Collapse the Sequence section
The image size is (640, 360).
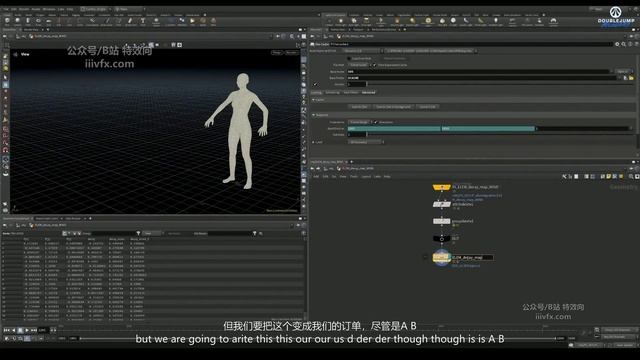tap(313, 115)
